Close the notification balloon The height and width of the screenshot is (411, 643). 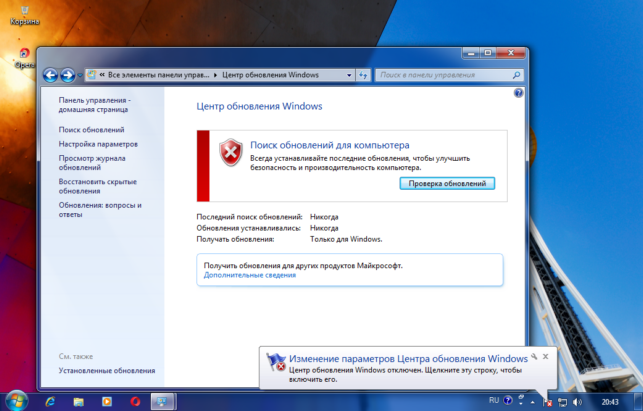point(545,356)
